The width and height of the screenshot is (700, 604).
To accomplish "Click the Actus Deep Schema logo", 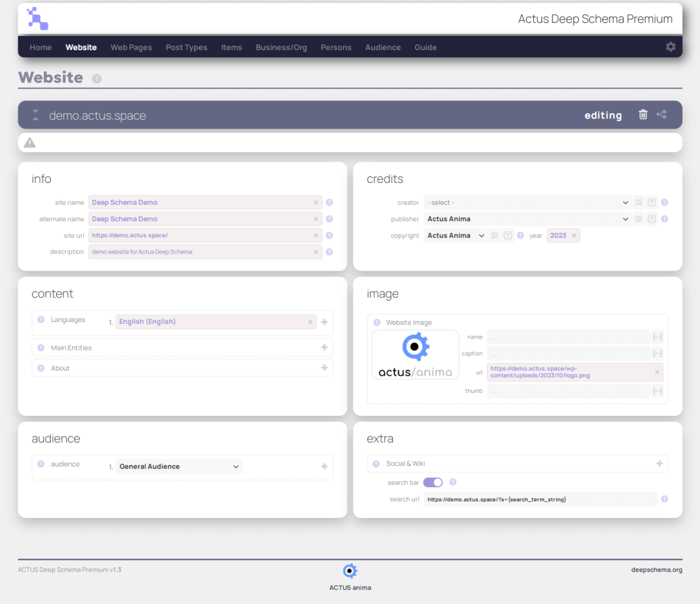I will tap(37, 19).
